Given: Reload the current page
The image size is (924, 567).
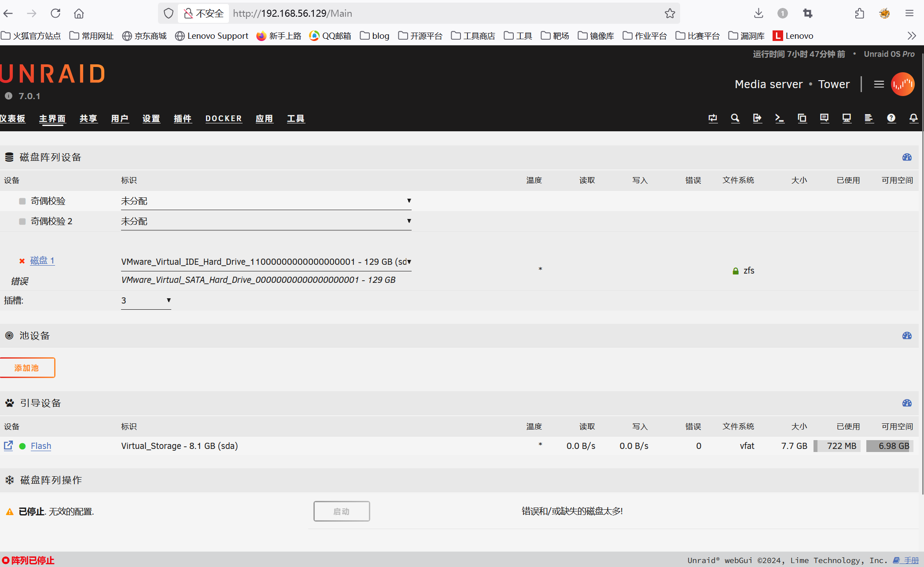Looking at the screenshot, I should [x=55, y=13].
